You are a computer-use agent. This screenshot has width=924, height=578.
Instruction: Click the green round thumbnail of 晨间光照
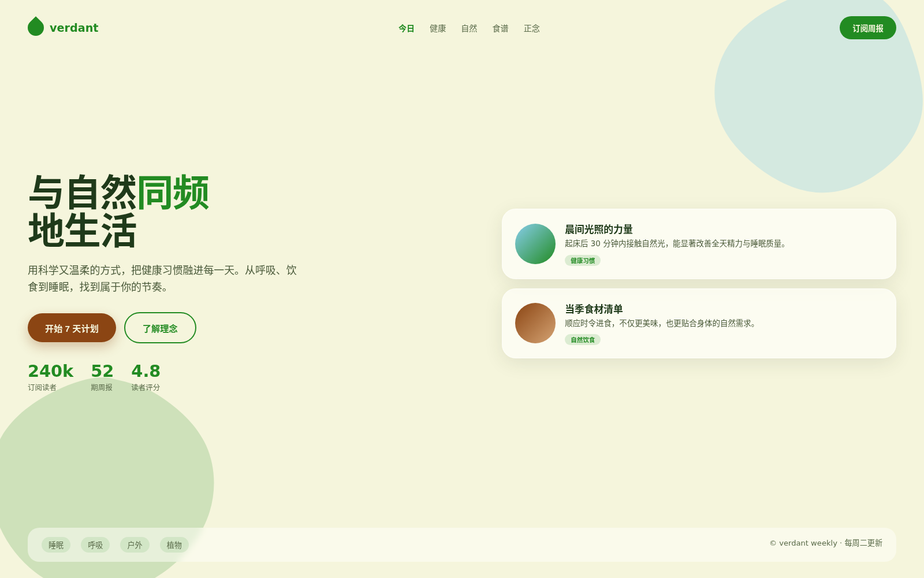(x=535, y=244)
